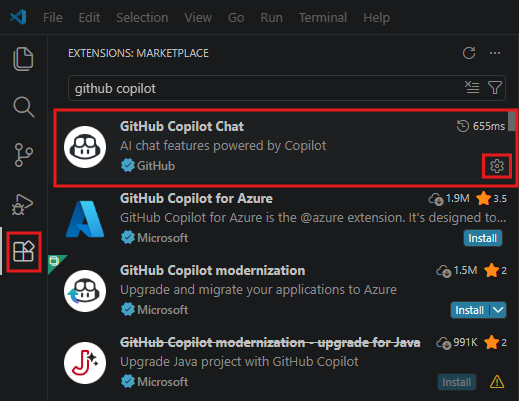Open the Source Control view

[23, 155]
